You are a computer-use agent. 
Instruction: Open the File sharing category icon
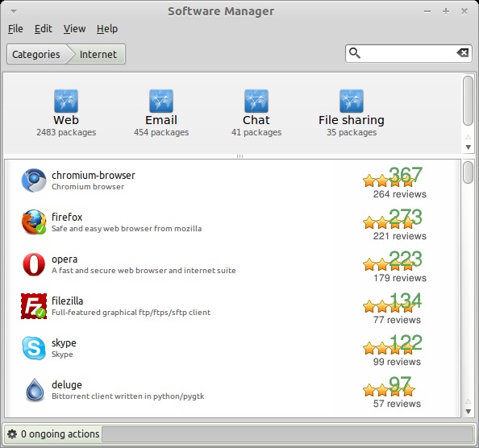pos(352,101)
